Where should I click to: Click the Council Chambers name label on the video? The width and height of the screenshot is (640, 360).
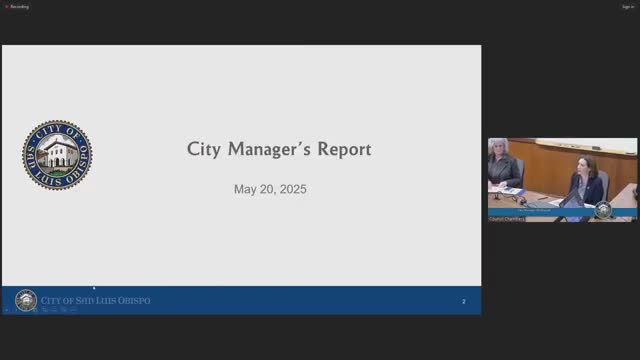(507, 219)
